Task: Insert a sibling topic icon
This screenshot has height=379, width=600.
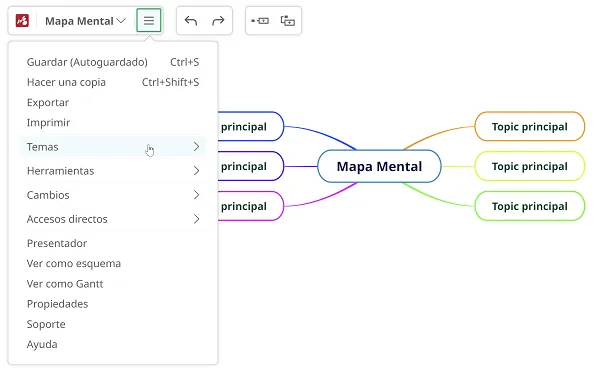Action: point(260,21)
